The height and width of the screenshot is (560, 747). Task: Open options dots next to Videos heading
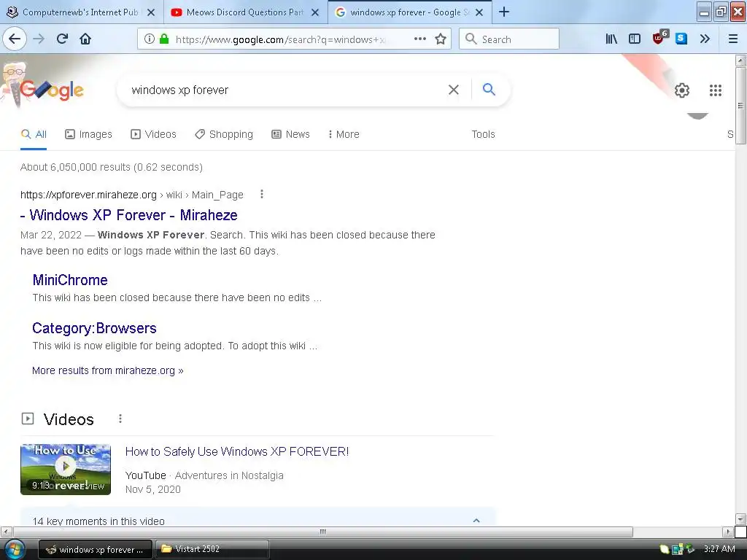120,419
